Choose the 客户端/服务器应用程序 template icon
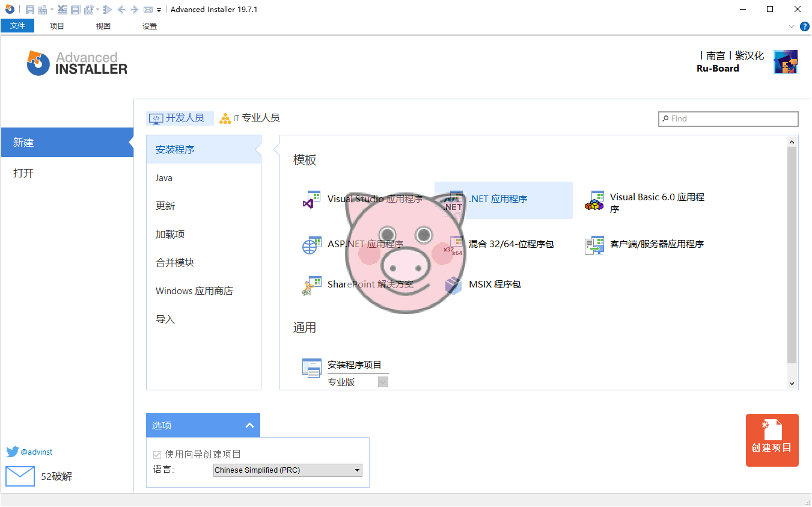The image size is (812, 507). point(594,245)
